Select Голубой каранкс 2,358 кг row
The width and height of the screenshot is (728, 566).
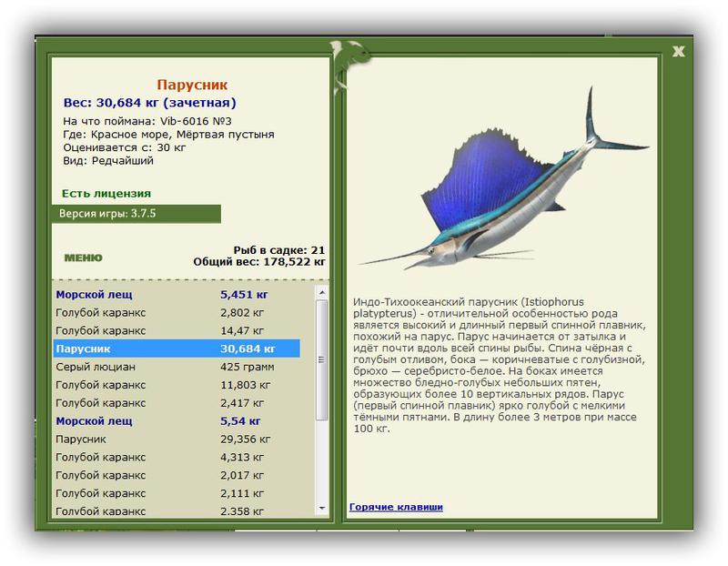click(177, 510)
